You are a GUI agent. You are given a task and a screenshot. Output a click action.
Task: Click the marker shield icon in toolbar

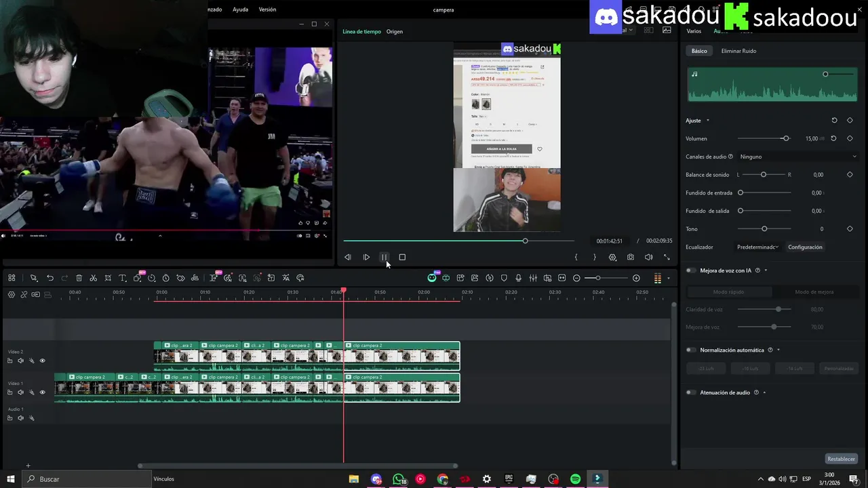pyautogui.click(x=504, y=278)
